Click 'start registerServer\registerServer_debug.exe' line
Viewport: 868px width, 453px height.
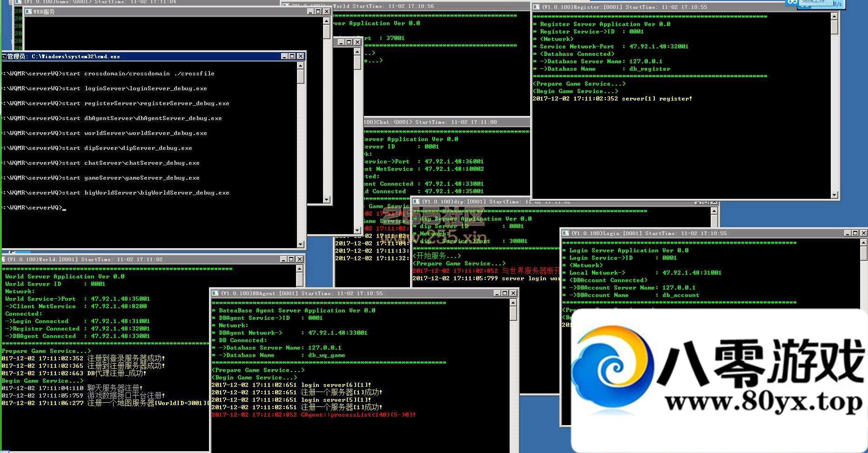[145, 103]
